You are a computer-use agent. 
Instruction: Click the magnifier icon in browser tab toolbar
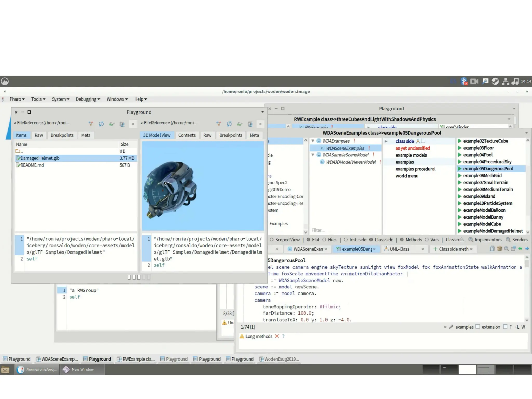click(x=506, y=249)
